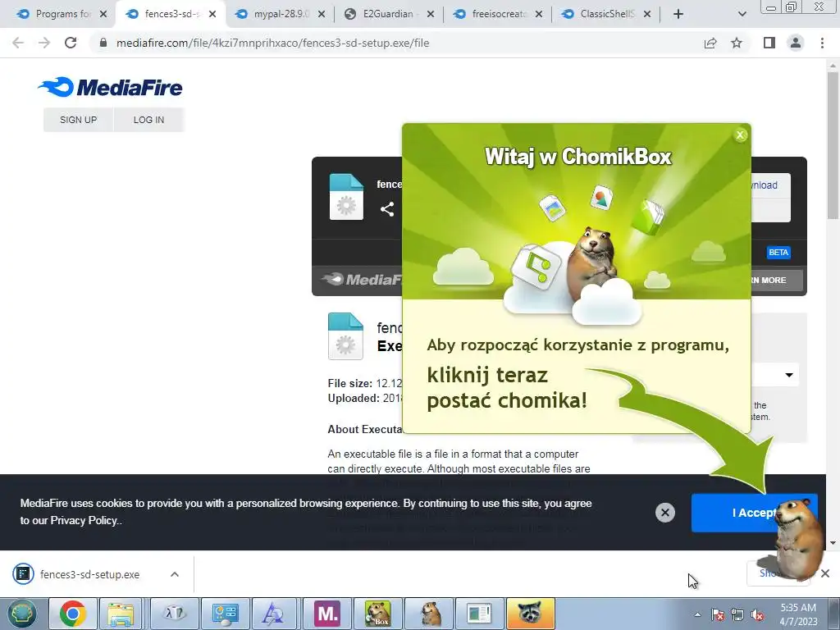Viewport: 840px width, 630px height.
Task: Click the share icon under file name
Action: (387, 209)
